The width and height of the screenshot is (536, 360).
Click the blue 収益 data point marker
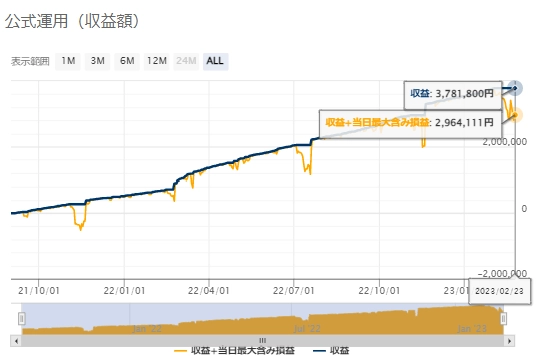[x=515, y=88]
